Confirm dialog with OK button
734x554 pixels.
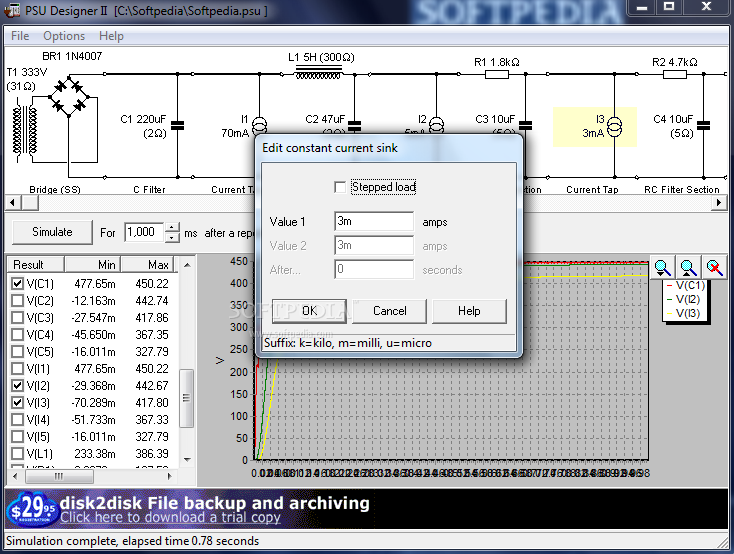(x=309, y=311)
